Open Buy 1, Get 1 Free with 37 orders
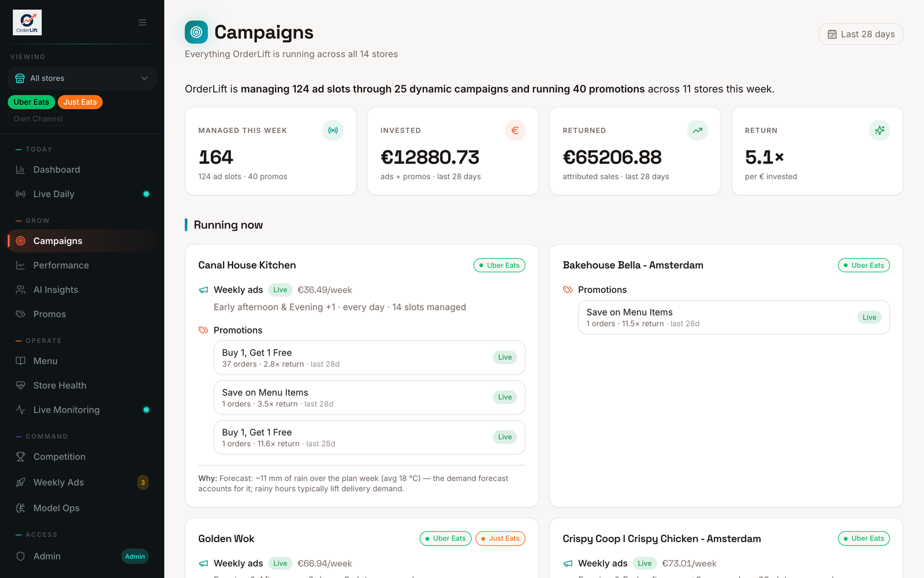 click(x=369, y=358)
